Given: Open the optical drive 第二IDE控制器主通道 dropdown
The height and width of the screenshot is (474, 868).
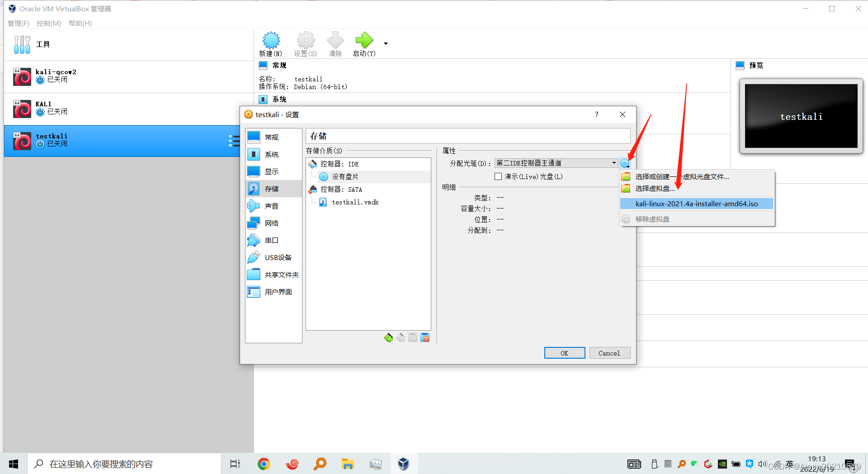Looking at the screenshot, I should coord(556,163).
